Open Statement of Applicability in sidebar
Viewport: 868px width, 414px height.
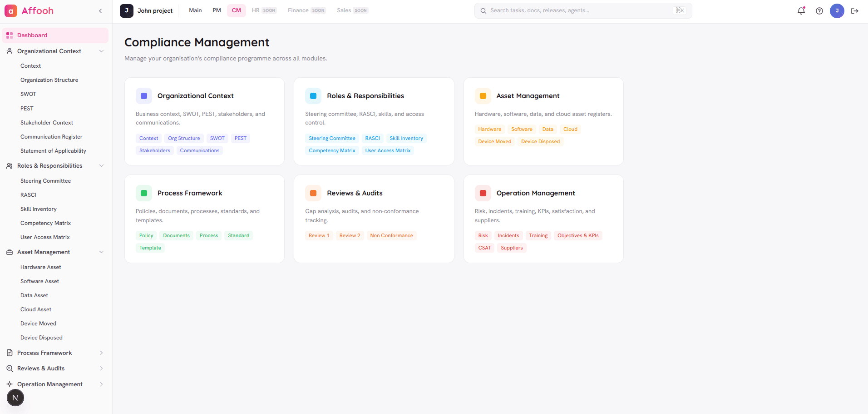(x=53, y=151)
